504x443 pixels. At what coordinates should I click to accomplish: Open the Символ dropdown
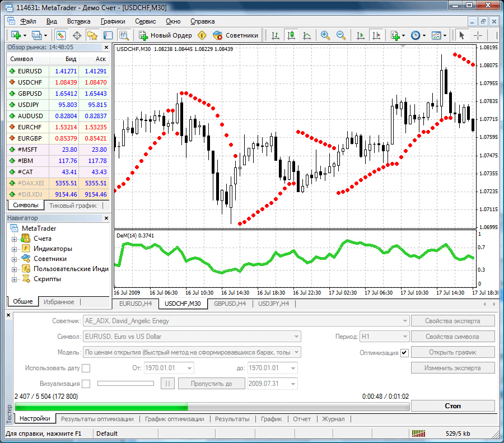[296, 337]
